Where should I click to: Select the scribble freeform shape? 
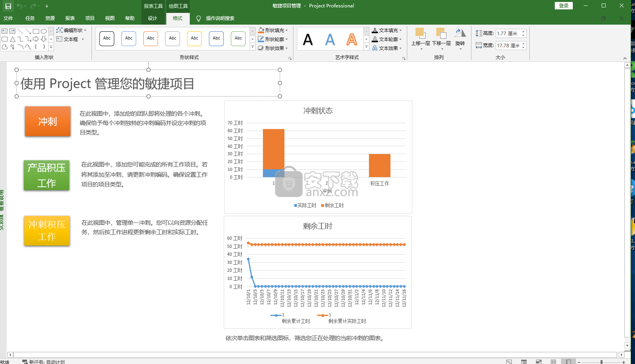tap(13, 47)
